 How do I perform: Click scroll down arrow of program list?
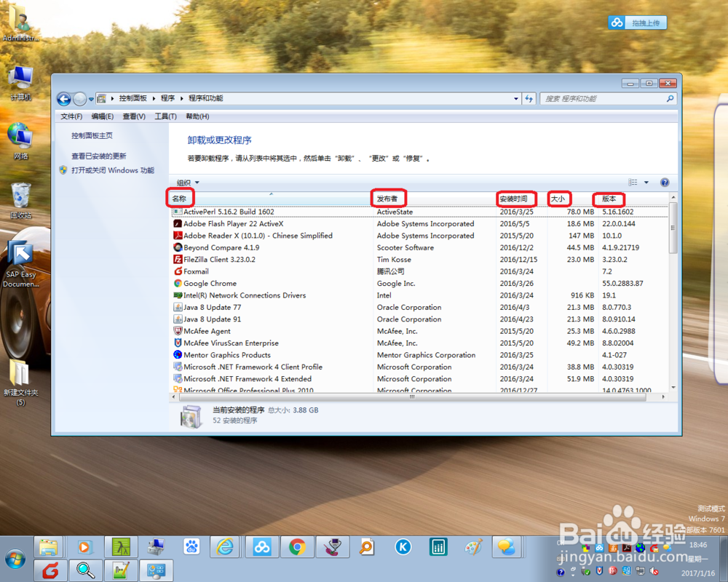673,388
